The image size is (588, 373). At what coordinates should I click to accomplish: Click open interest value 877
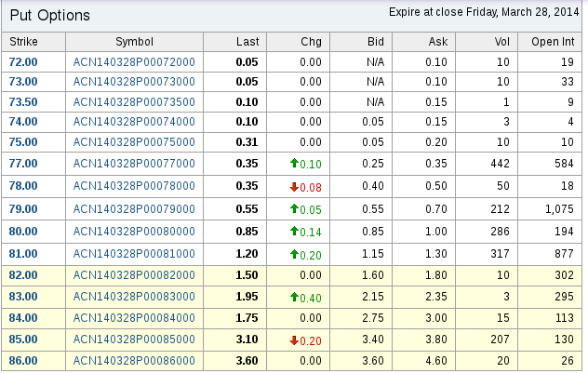pyautogui.click(x=565, y=254)
